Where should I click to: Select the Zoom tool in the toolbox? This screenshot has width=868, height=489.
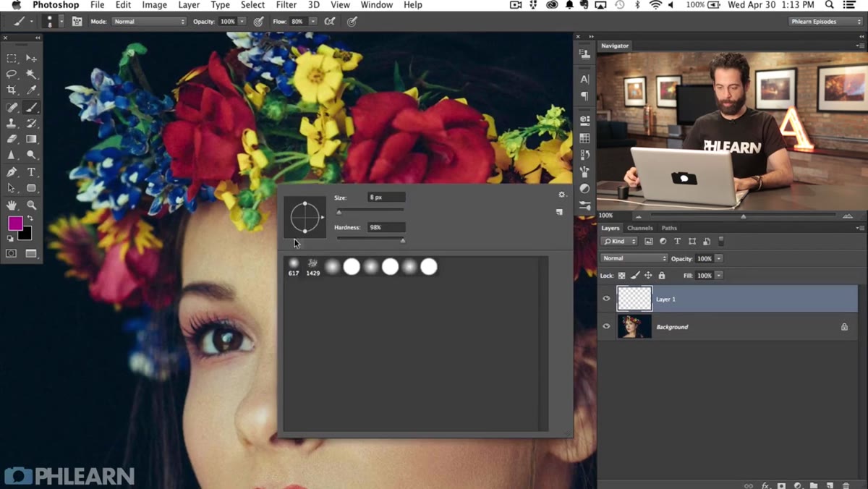31,205
